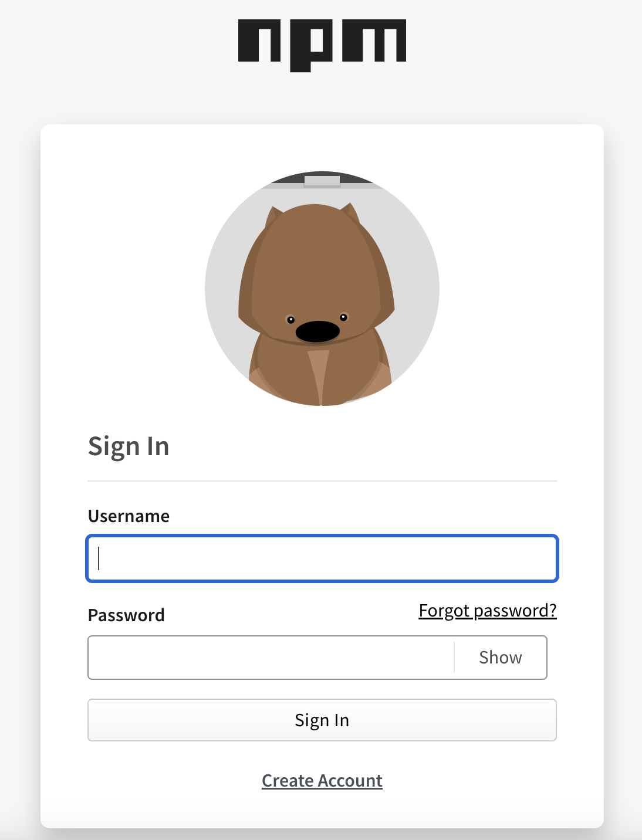The image size is (642, 840).
Task: Click the wombat's left eye
Action: tap(290, 320)
